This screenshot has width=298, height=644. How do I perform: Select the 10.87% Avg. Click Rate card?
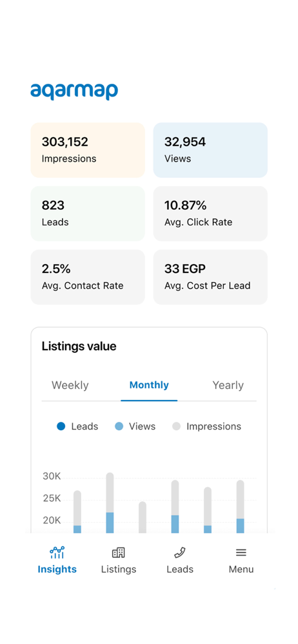coord(210,214)
